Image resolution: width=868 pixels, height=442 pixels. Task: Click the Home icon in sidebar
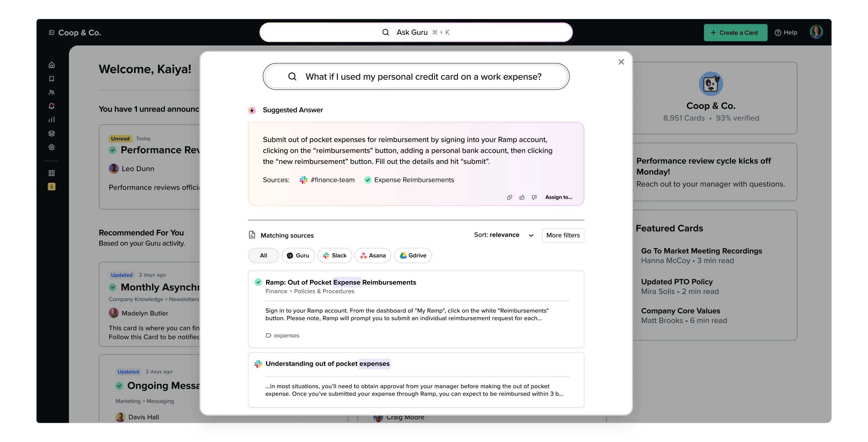[52, 65]
